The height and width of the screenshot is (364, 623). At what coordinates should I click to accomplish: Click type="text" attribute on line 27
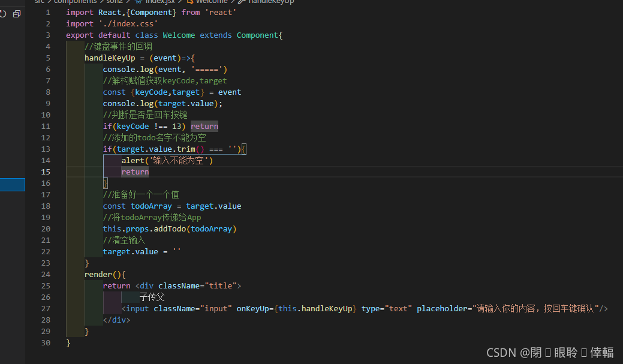[387, 309]
